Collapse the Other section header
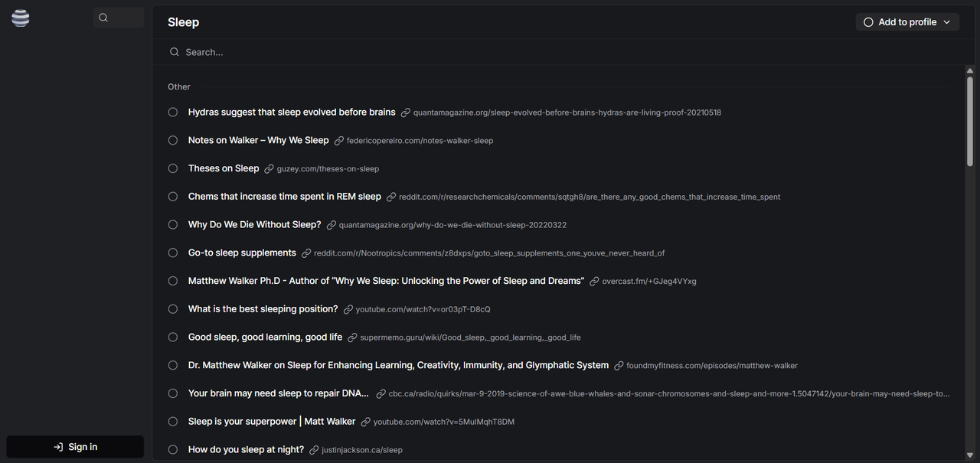This screenshot has width=980, height=463. pos(179,87)
